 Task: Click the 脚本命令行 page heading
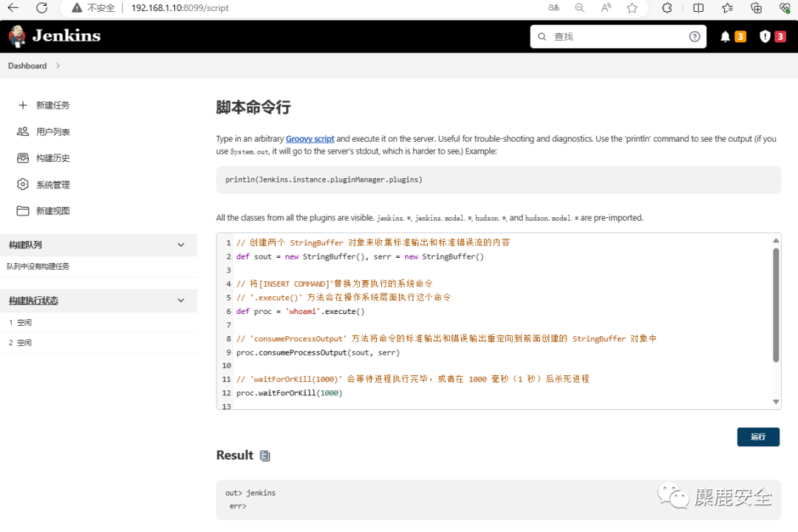pos(253,107)
